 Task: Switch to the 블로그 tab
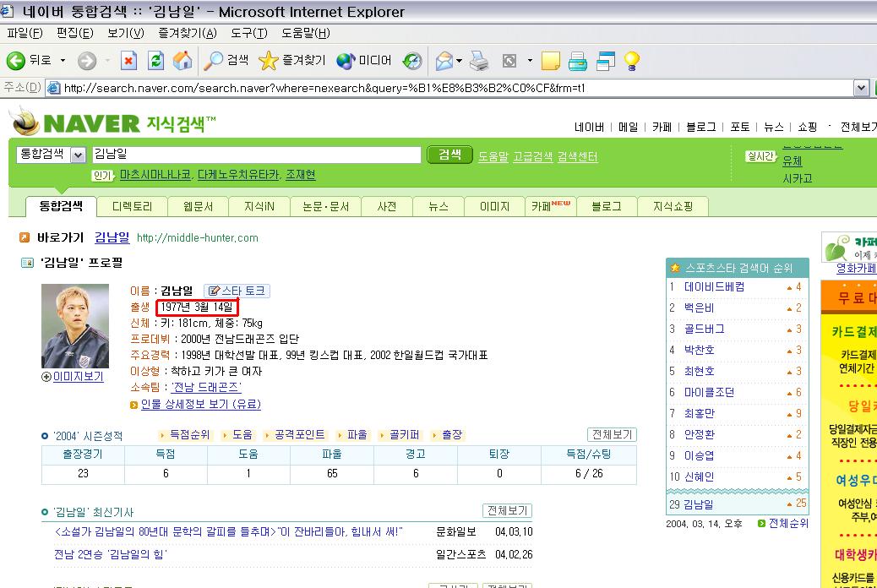607,206
